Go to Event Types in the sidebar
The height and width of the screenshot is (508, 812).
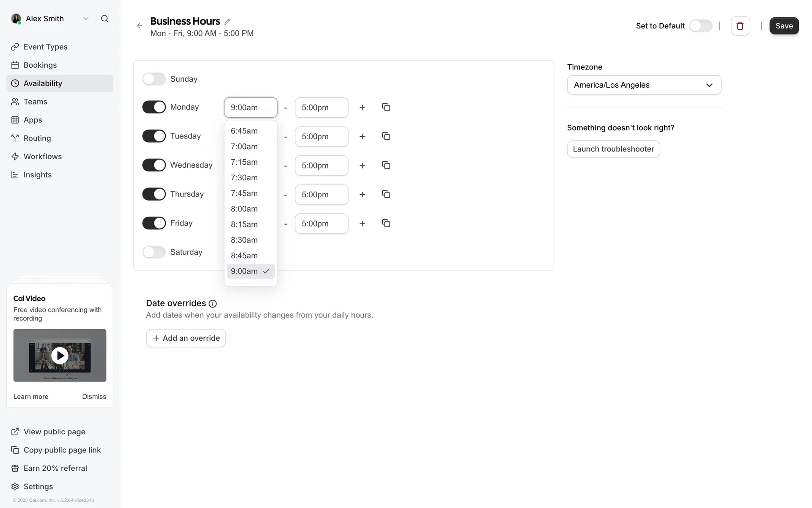coord(45,47)
